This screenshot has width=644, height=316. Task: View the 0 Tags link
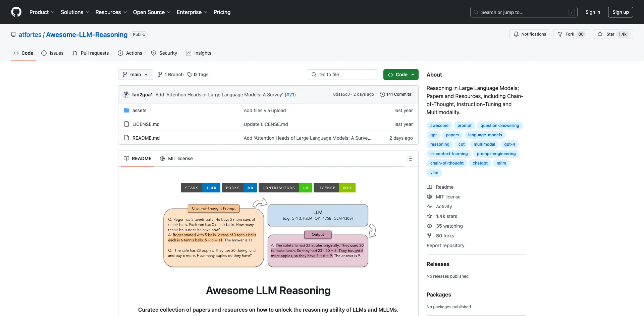point(198,75)
